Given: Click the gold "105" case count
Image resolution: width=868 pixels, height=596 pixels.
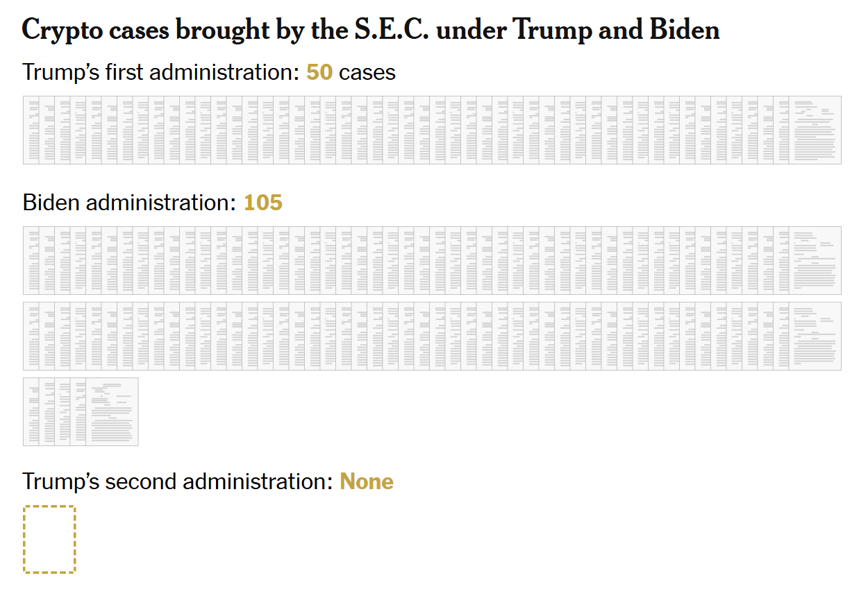Looking at the screenshot, I should [x=262, y=203].
